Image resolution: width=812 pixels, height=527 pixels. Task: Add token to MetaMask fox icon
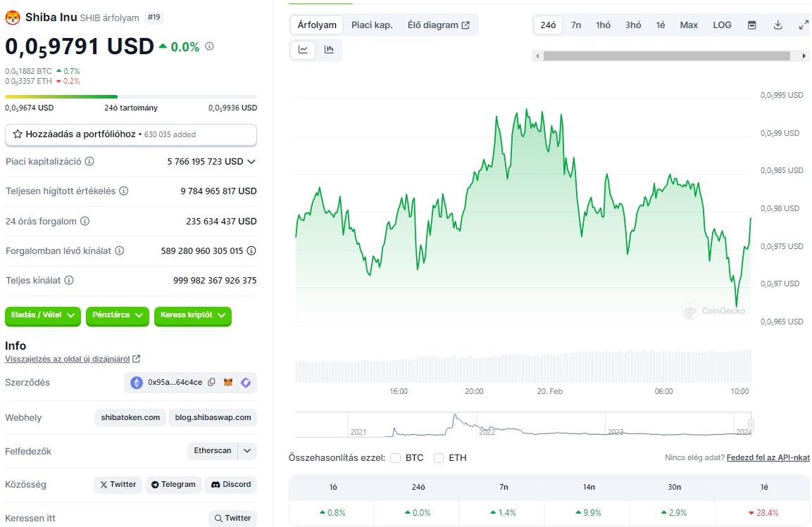[x=228, y=382]
